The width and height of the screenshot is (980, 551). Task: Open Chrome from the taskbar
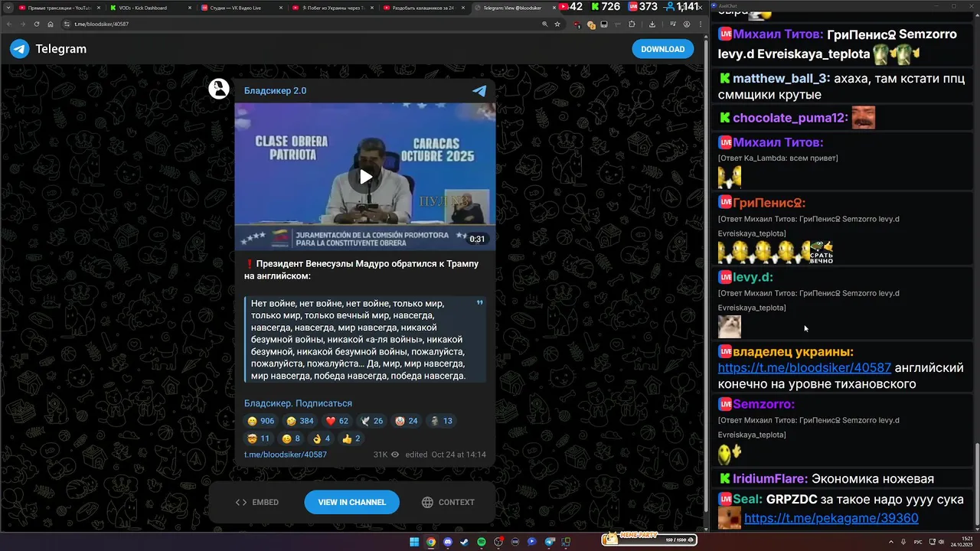tap(431, 542)
